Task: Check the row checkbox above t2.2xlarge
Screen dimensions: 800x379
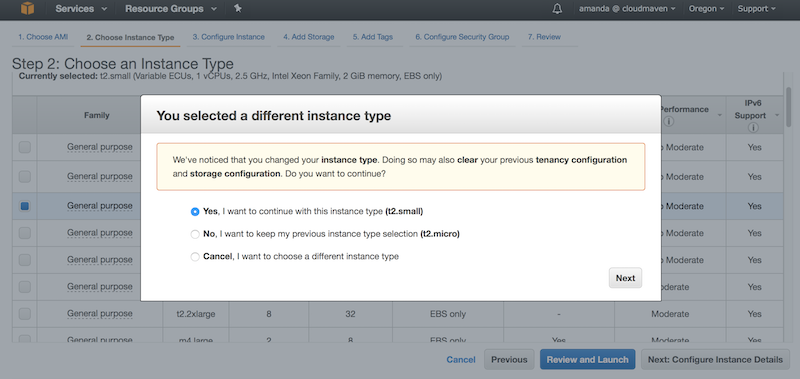Action: click(24, 287)
